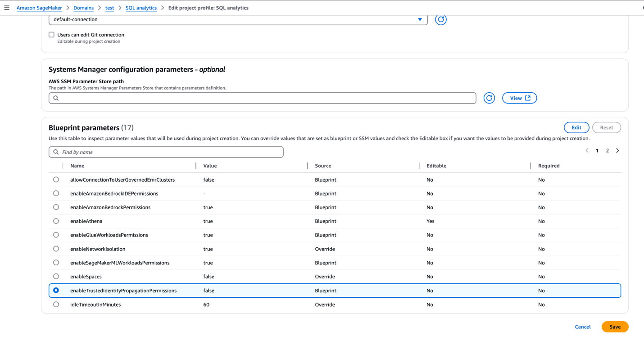
Task: Go to page 2 of parameters
Action: [607, 151]
